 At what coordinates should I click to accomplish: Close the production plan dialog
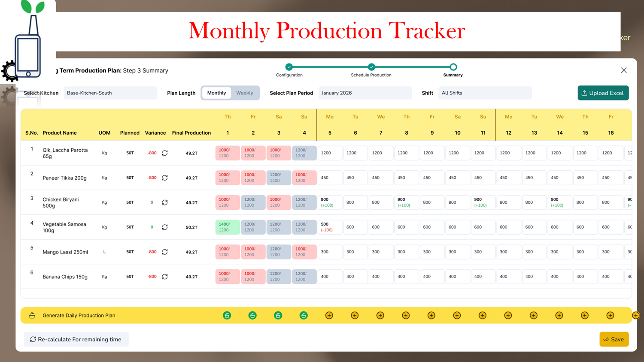coord(624,70)
